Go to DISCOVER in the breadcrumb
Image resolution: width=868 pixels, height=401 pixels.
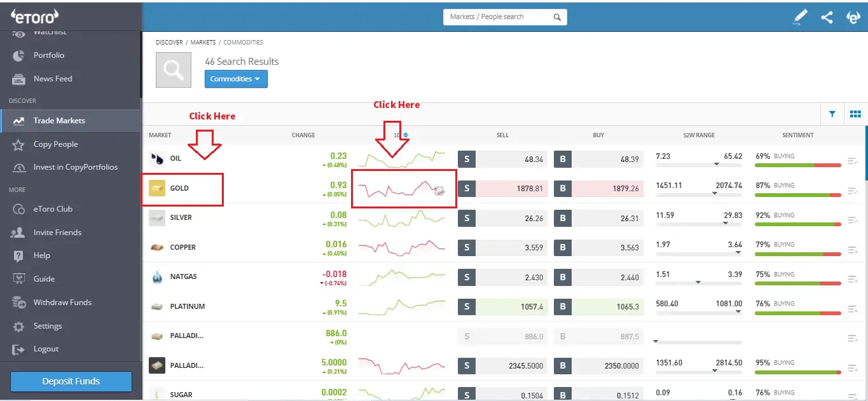[x=169, y=42]
